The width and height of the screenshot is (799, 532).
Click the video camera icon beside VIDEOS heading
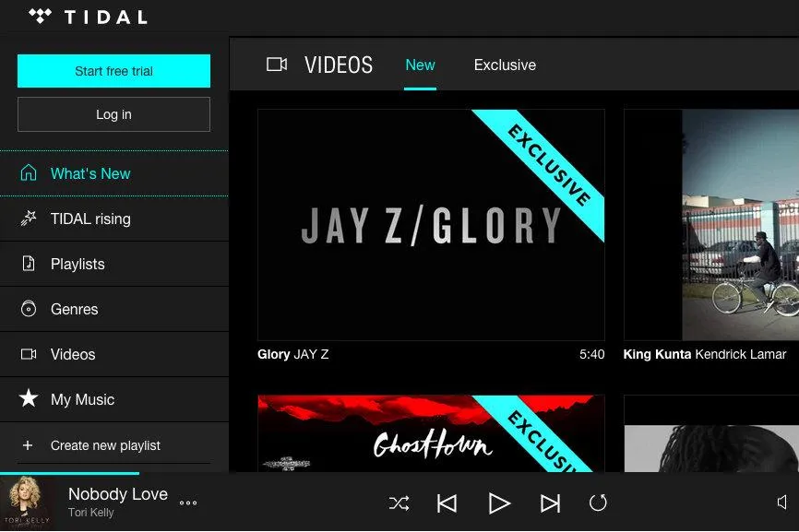click(x=277, y=65)
